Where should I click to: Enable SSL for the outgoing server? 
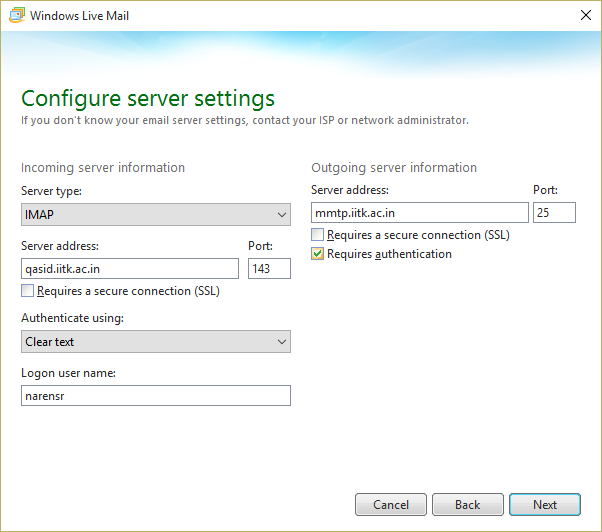[318, 235]
